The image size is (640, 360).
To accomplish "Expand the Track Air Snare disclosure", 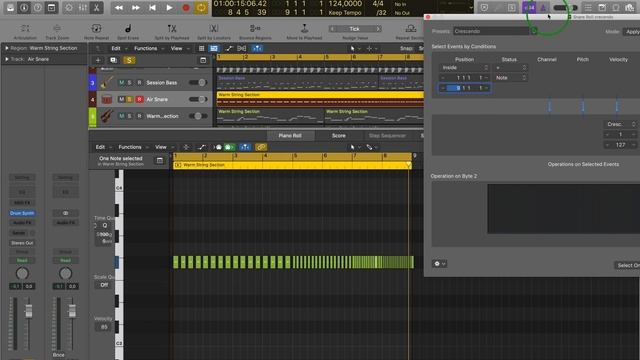I will pyautogui.click(x=7, y=59).
